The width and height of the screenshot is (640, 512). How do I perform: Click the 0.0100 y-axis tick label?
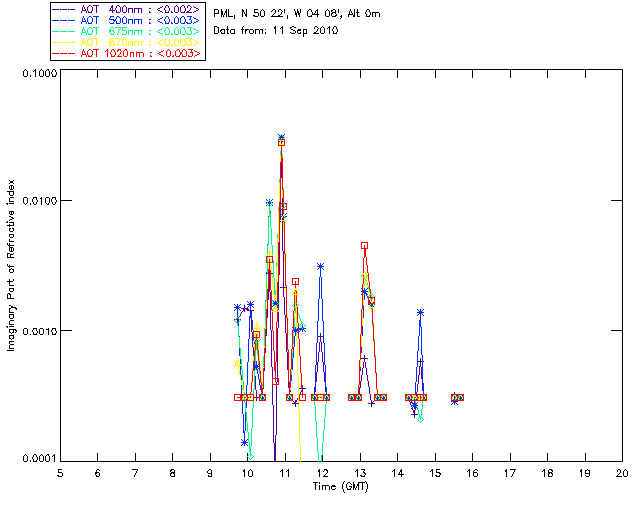[40, 200]
